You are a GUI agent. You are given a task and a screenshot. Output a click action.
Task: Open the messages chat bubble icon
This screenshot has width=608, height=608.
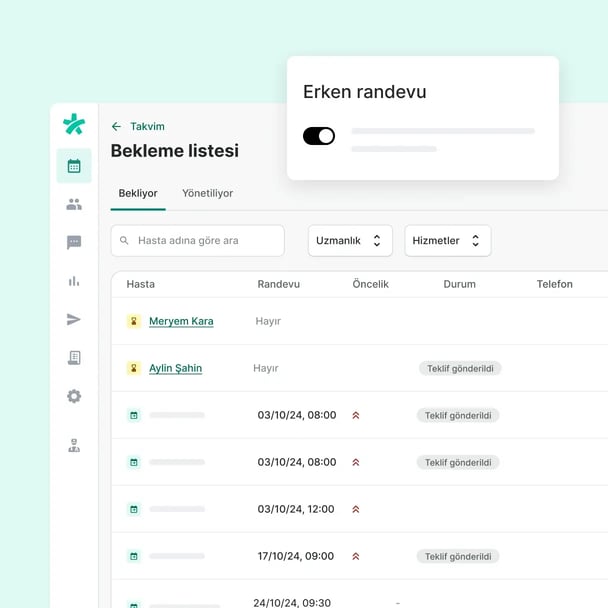74,242
